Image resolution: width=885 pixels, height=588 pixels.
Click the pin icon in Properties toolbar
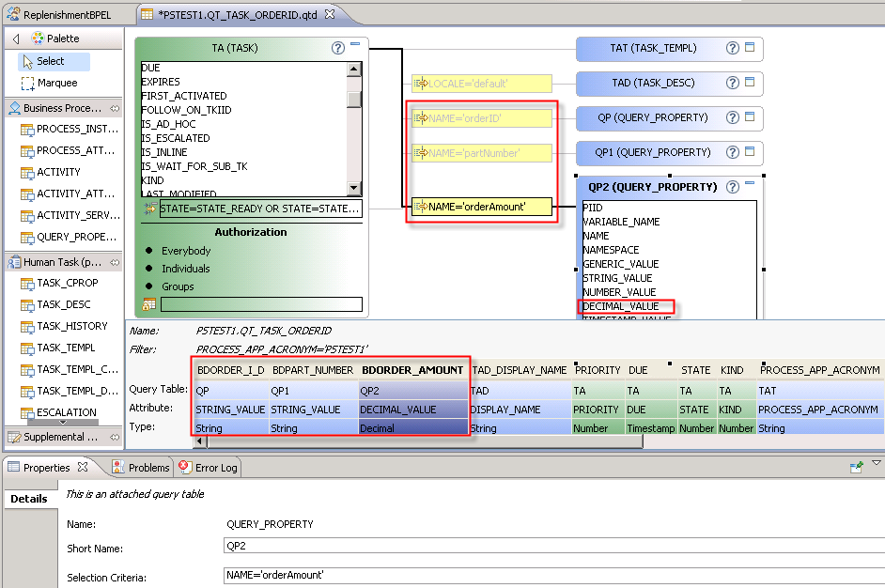point(856,467)
